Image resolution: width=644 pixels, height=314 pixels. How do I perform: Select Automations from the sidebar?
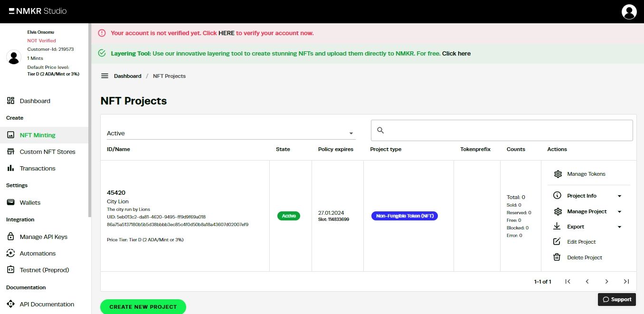tap(38, 253)
